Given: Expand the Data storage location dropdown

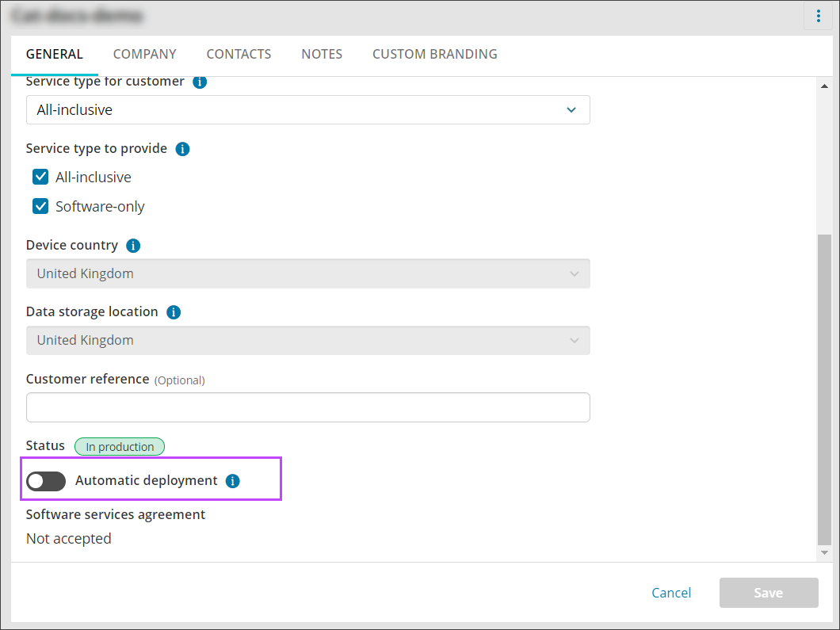Looking at the screenshot, I should coord(307,340).
